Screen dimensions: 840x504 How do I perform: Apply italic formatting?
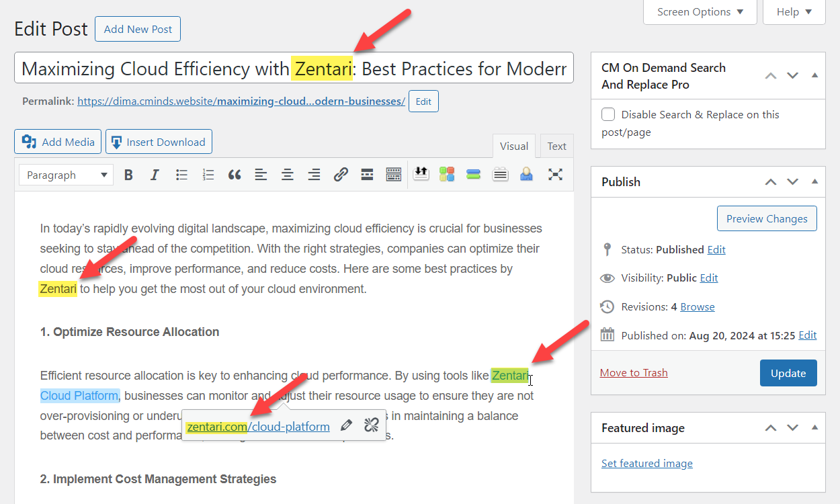(155, 175)
